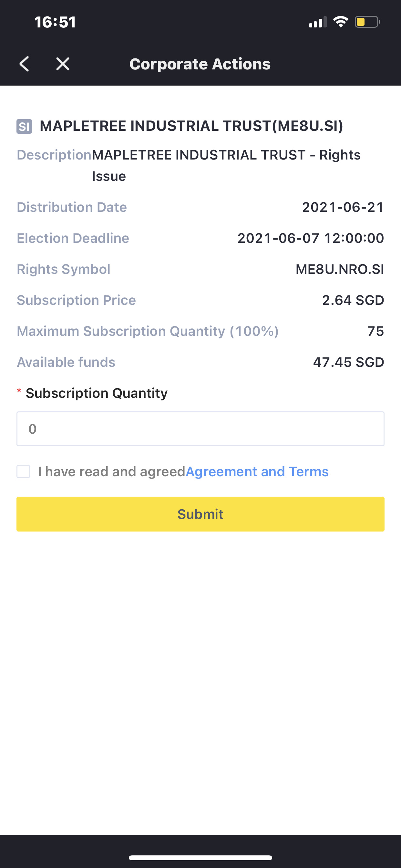
Task: Tap the SI market badge icon
Action: click(x=24, y=127)
